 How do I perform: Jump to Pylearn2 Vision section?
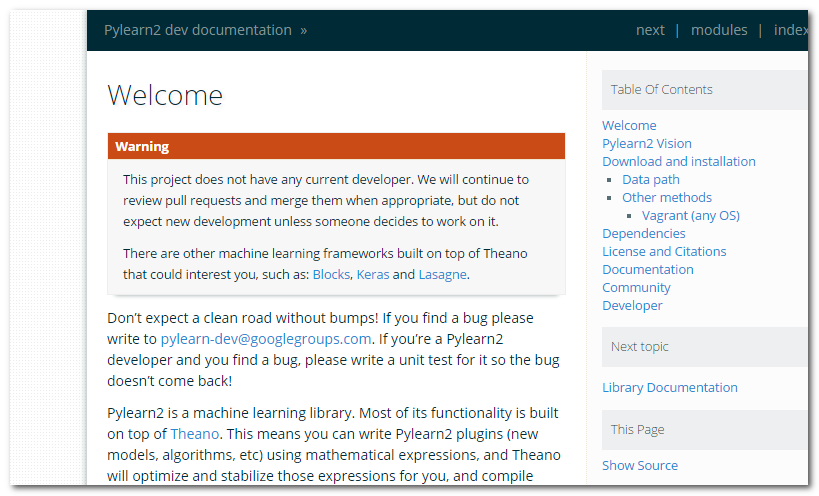pyautogui.click(x=647, y=144)
